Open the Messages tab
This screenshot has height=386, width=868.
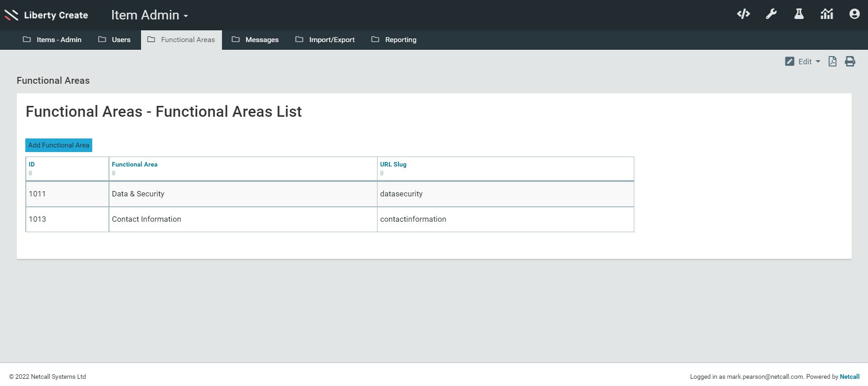click(255, 40)
